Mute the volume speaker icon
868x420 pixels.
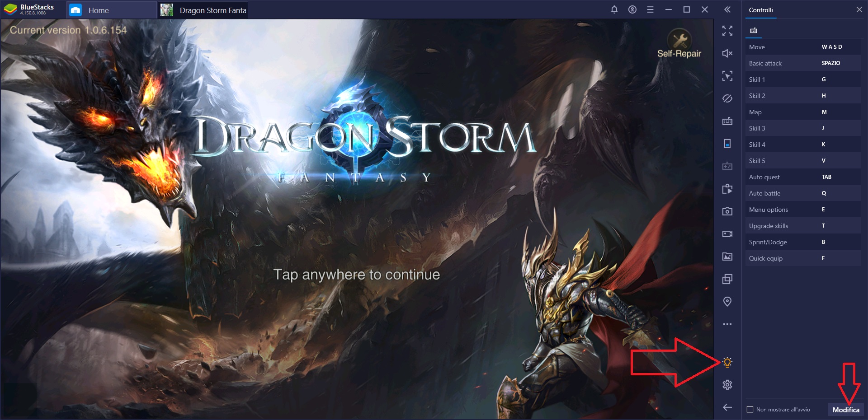[x=727, y=53]
